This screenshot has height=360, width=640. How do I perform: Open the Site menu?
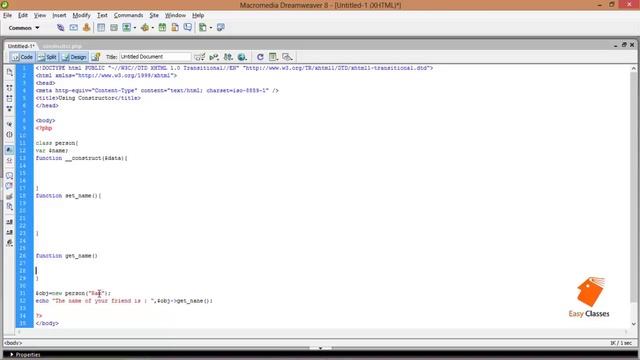pos(154,15)
